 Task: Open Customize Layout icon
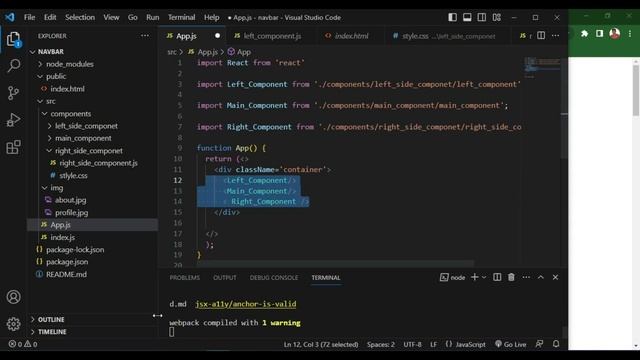pos(496,17)
